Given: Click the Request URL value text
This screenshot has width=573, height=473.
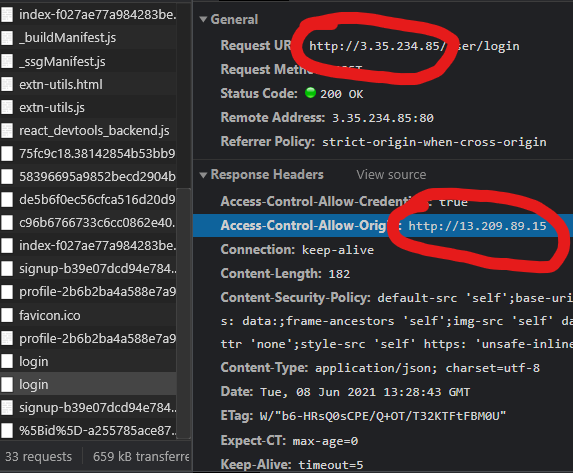Looking at the screenshot, I should (x=414, y=46).
